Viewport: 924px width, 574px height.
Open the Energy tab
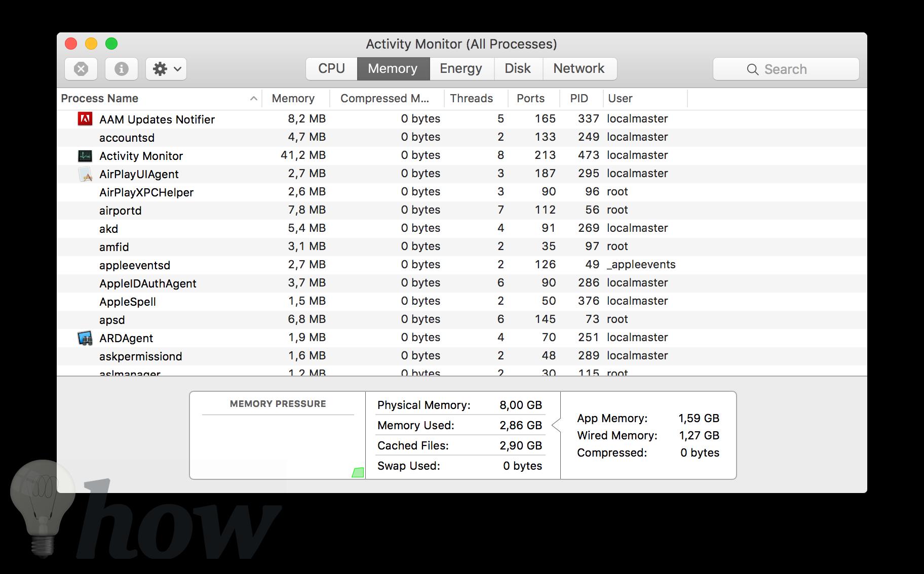461,69
